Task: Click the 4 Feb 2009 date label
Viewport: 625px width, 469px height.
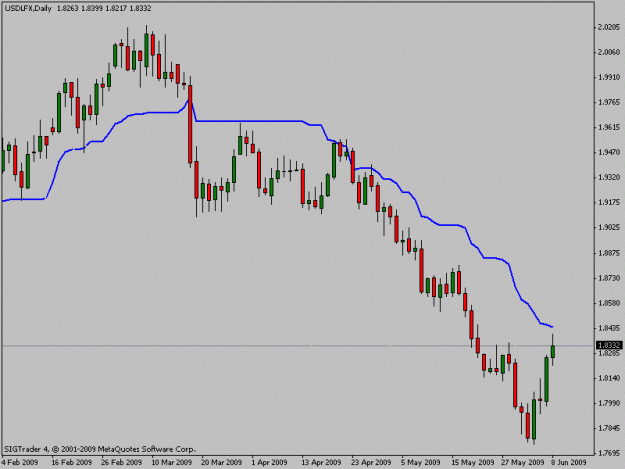Action: (20, 463)
